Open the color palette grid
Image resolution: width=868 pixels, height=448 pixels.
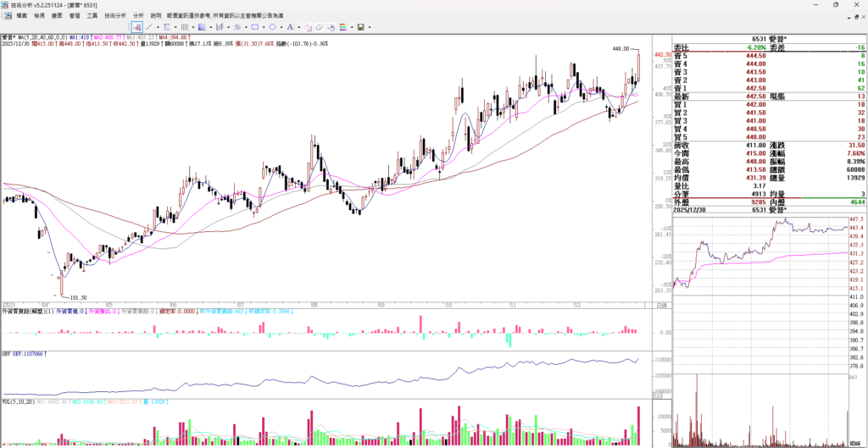343,27
